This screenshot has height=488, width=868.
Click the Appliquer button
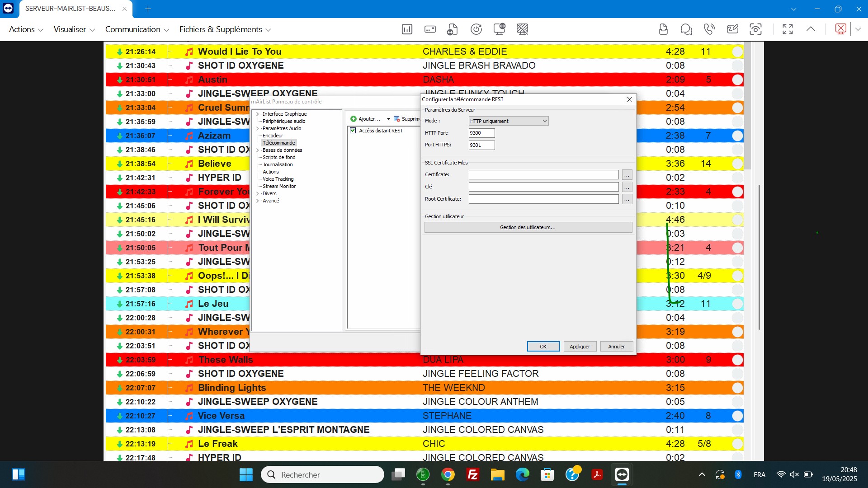click(x=580, y=347)
